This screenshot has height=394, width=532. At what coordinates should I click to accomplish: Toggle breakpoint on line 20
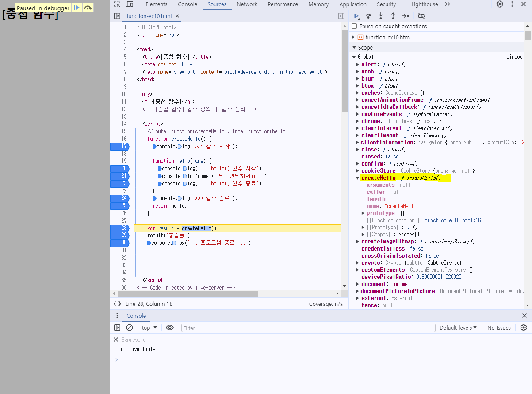[x=119, y=168]
